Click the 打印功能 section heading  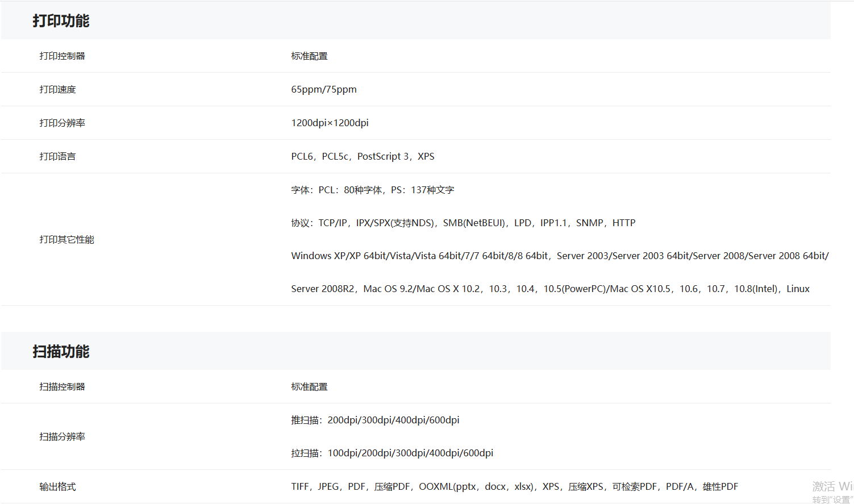(x=61, y=21)
